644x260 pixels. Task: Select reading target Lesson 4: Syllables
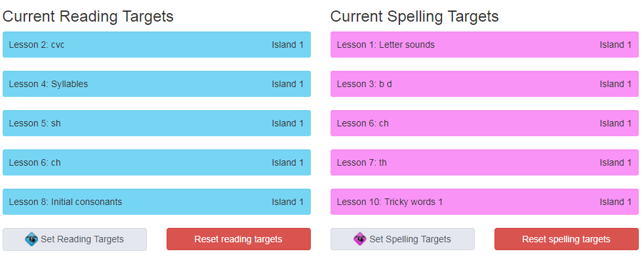(157, 84)
